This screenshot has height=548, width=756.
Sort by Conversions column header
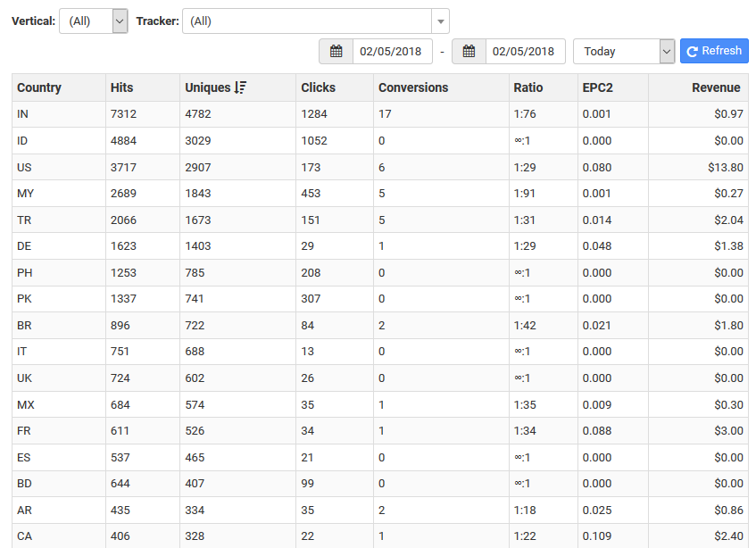click(413, 87)
